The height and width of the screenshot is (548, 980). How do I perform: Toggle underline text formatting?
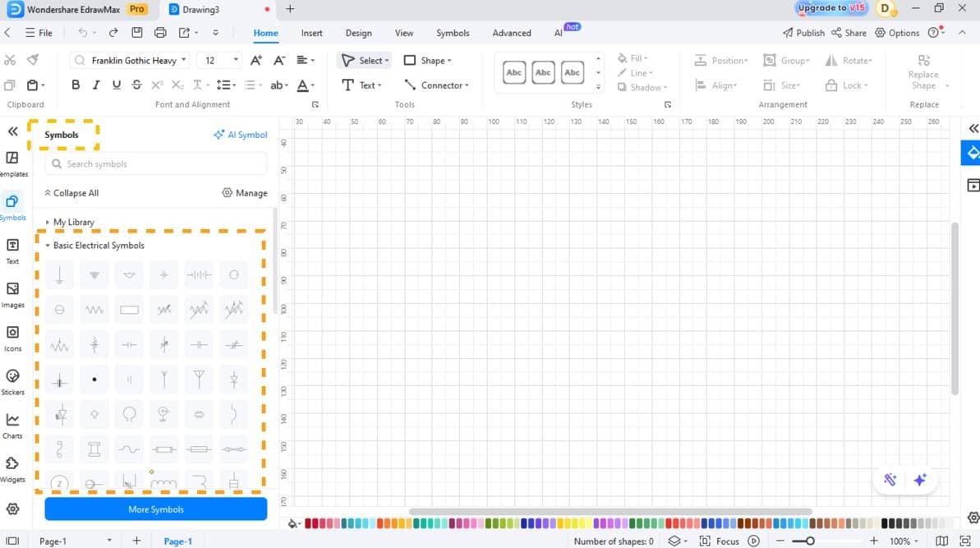tap(116, 84)
